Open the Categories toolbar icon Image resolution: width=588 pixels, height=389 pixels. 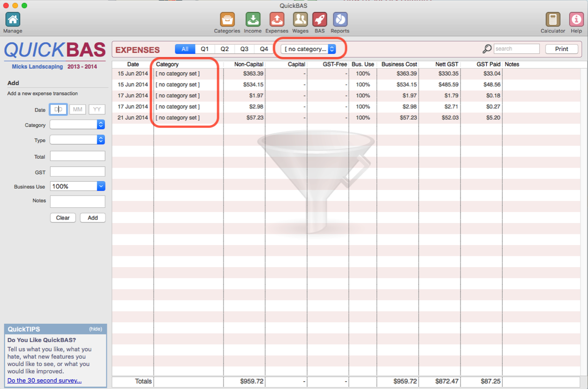[x=227, y=20]
